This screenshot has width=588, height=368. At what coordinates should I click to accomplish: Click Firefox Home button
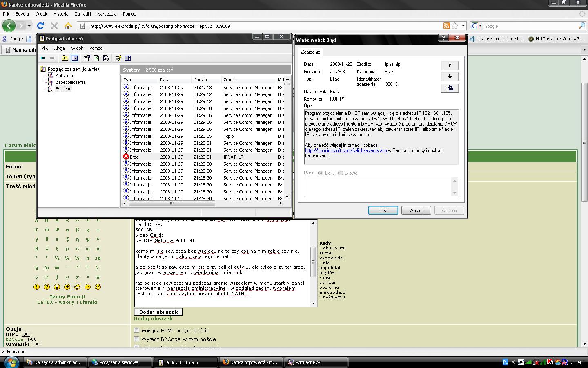(68, 26)
